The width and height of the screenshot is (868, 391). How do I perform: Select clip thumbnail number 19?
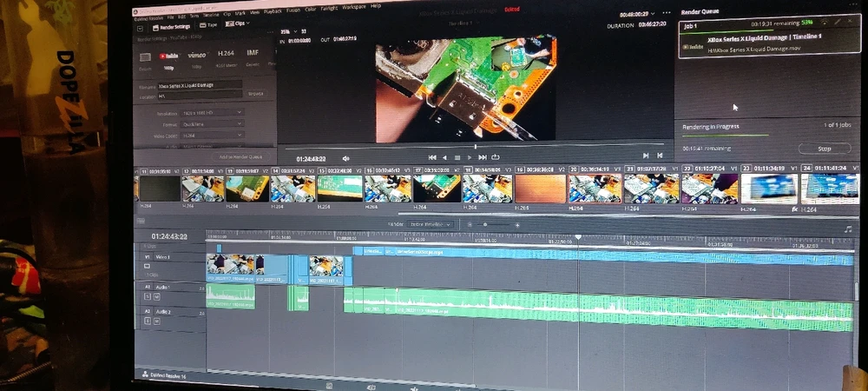point(540,189)
